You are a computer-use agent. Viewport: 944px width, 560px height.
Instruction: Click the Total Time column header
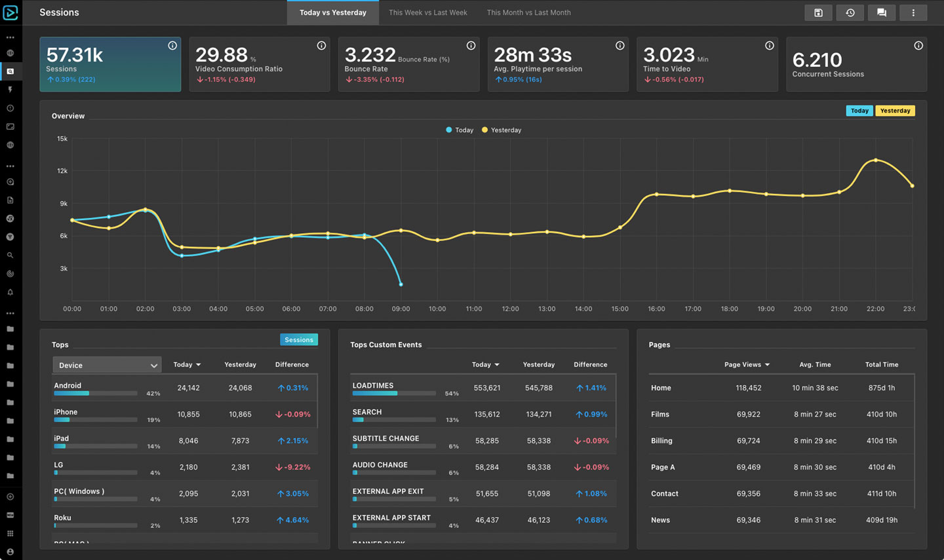(882, 365)
